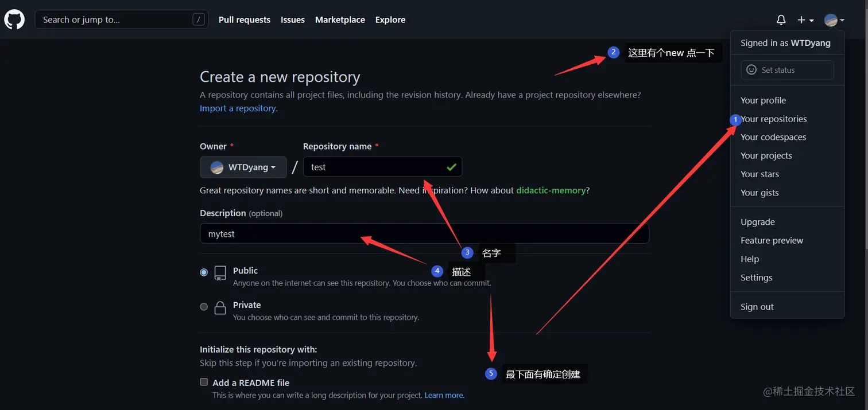Click the smiley icon in Set status
The image size is (868, 410).
click(751, 70)
